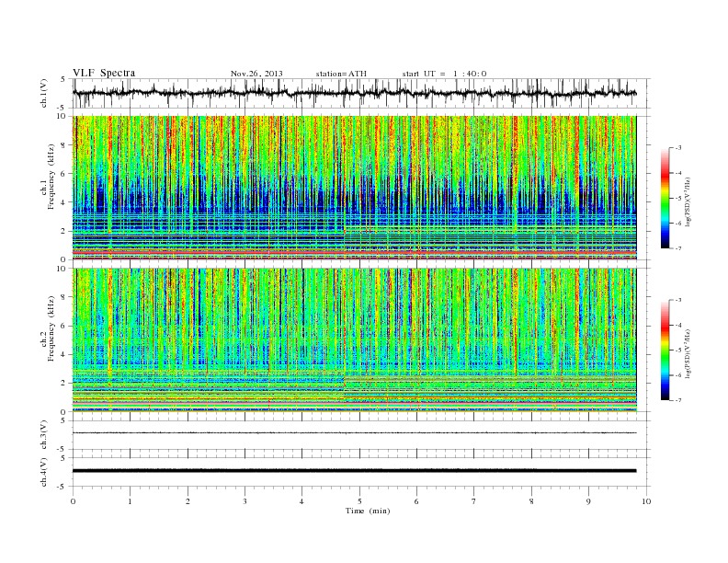Click the "5" time axis tick label
Screen dimensions: 728x563
coord(359,501)
